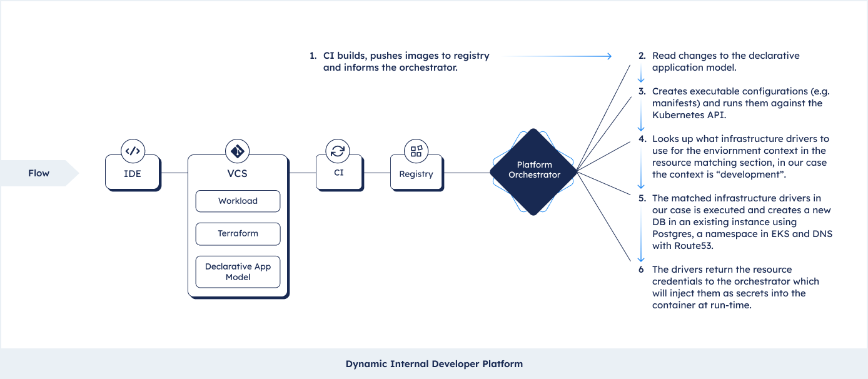Select the Declarative App Model item
The height and width of the screenshot is (379, 868).
tap(238, 271)
